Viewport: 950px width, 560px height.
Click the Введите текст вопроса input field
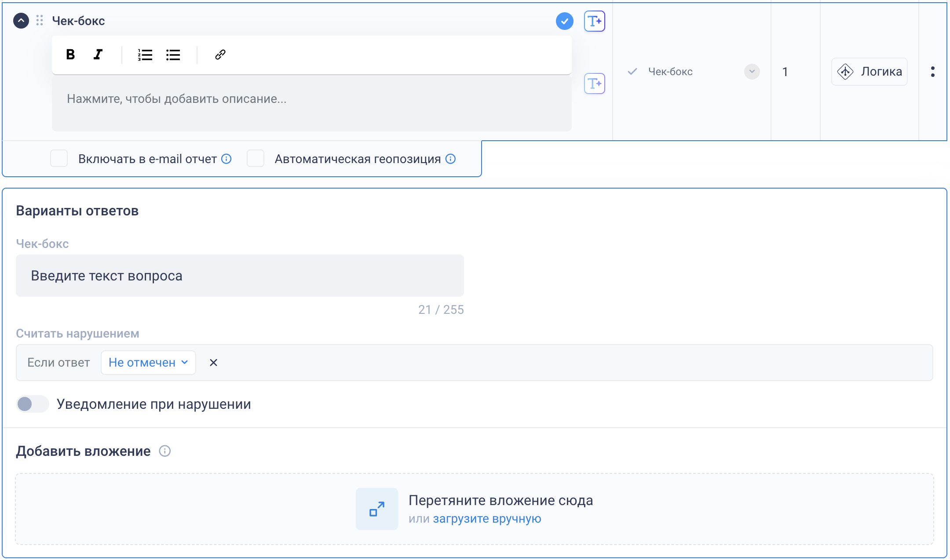click(240, 276)
